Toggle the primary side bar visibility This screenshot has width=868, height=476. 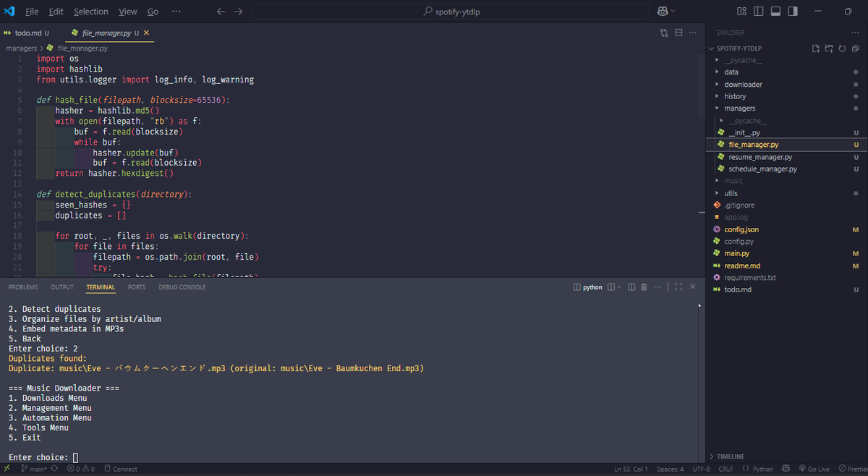pyautogui.click(x=759, y=12)
